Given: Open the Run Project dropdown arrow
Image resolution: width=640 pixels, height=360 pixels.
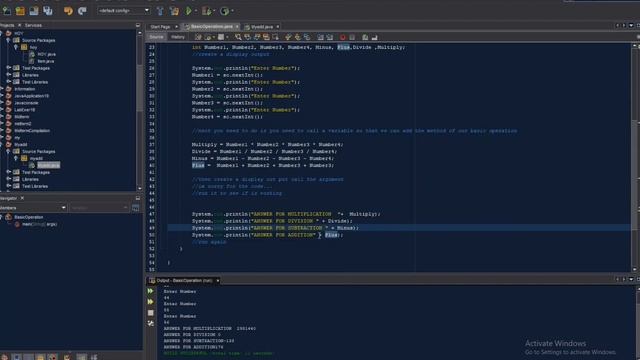Looking at the screenshot, I should 196,11.
